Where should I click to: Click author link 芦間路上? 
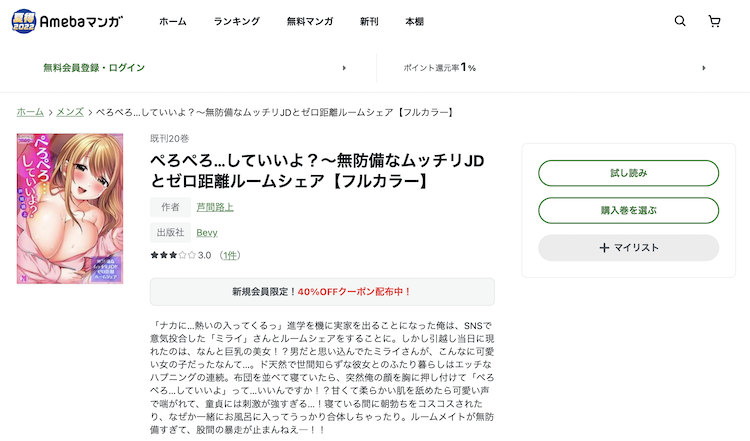[x=215, y=207]
